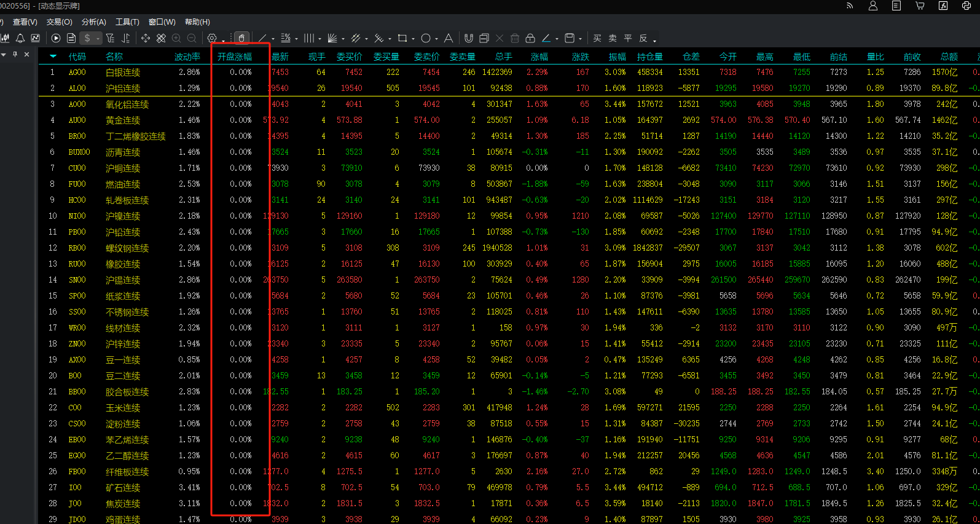
Task: Open the news document icon in title bar
Action: 896,6
